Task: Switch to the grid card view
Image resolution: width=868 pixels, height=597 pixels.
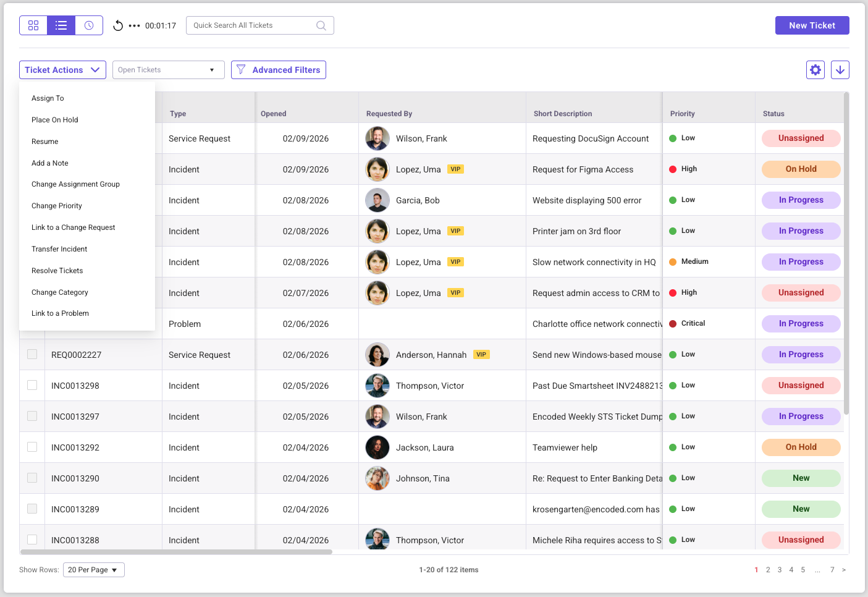Action: 33,25
